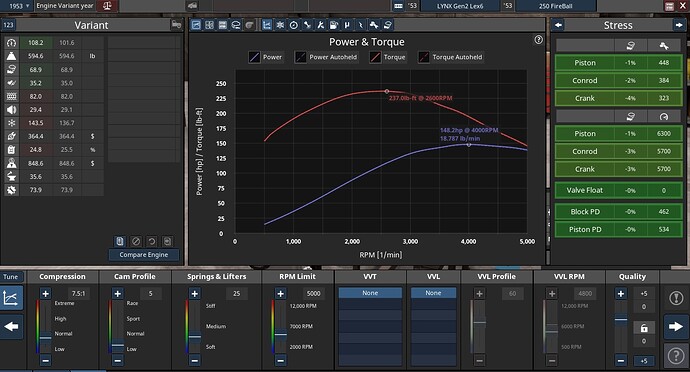Open the red calculator icon at top right
This screenshot has height=372, width=690.
point(669,6)
